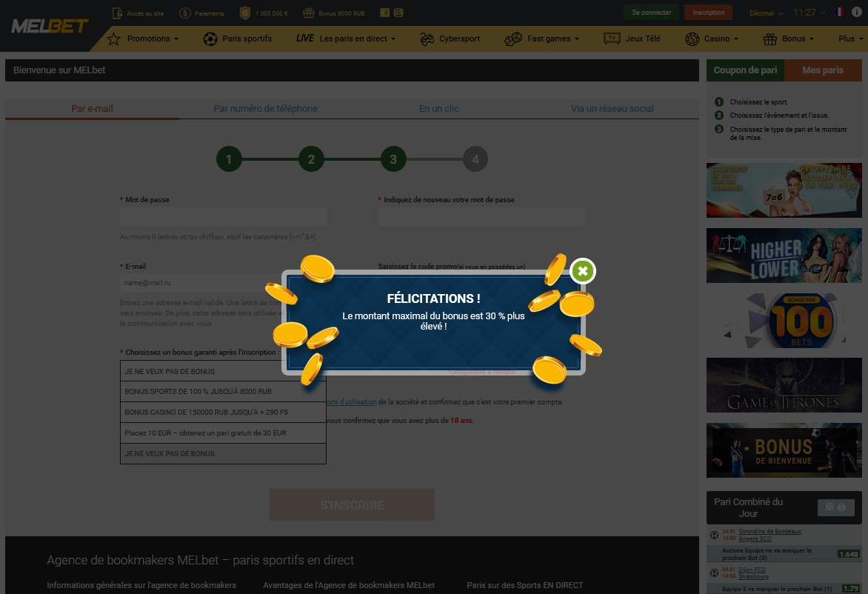The image size is (868, 594).
Task: Click the star icon beside Promotions
Action: [113, 39]
